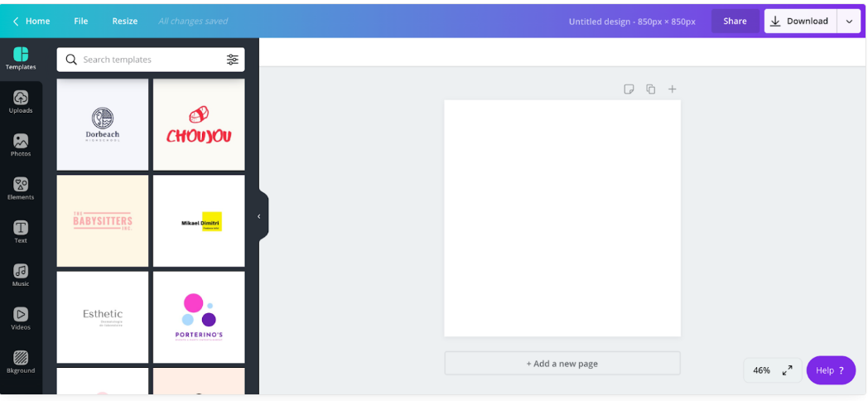Open the Resize menu
The image size is (868, 401).
tap(125, 22)
